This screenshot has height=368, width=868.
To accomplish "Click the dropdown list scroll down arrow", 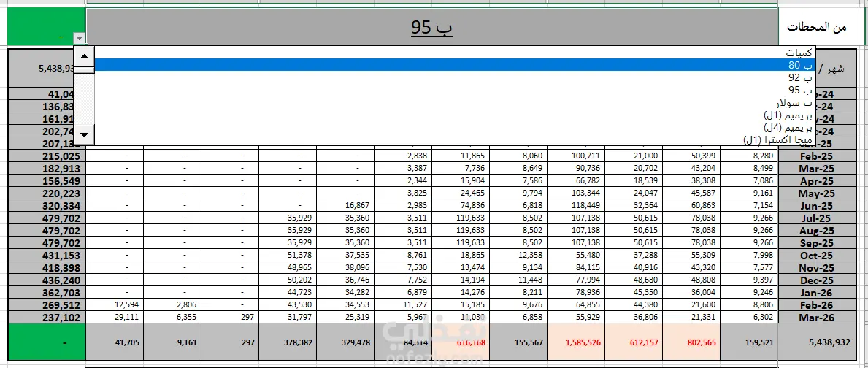I will tap(84, 134).
